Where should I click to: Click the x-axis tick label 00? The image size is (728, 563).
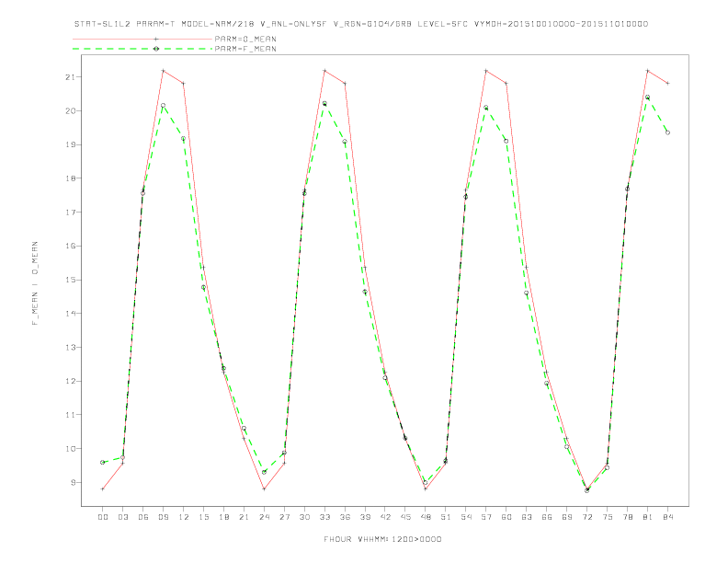click(103, 517)
